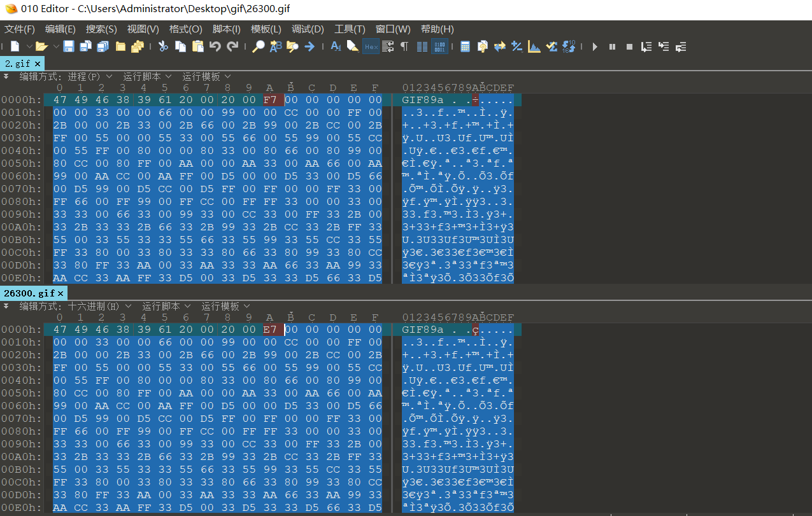This screenshot has width=812, height=516.
Task: Click the Run script play button
Action: coord(595,46)
